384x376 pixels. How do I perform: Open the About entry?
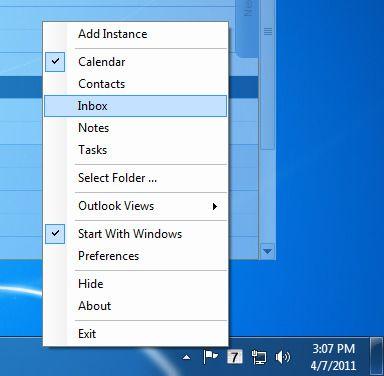(136, 306)
